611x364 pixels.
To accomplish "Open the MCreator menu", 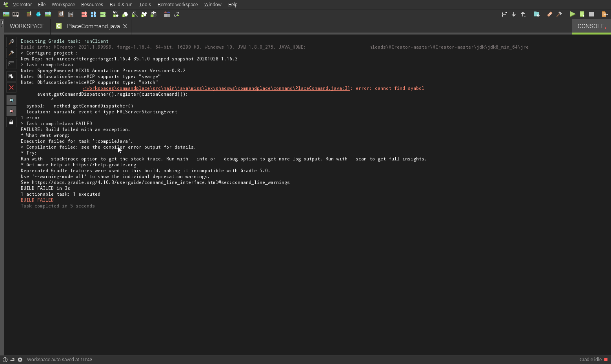I will point(22,5).
